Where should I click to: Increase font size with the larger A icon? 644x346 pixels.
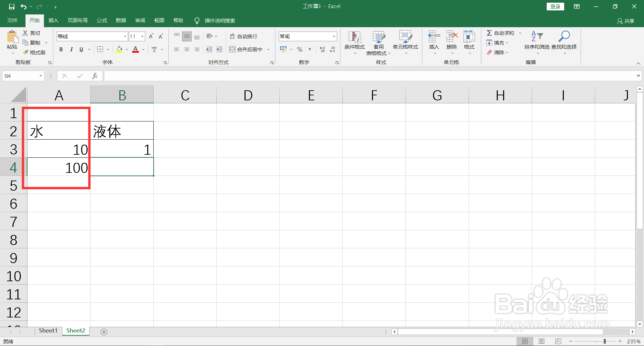(151, 36)
